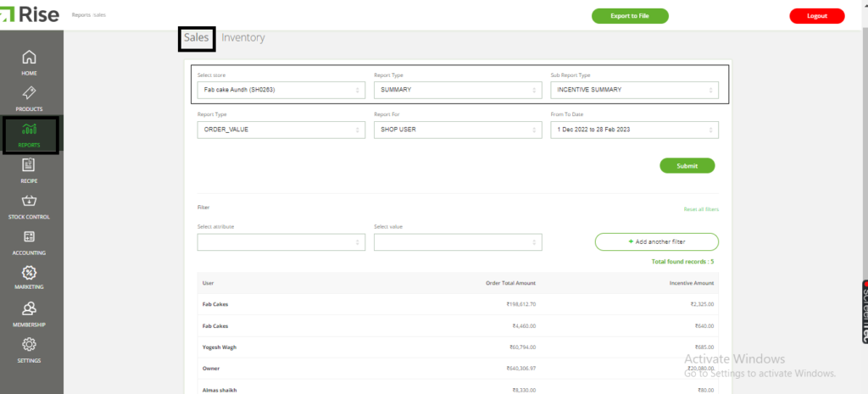Expand the Select store dropdown
Screen dimensions: 868x394
pos(281,90)
